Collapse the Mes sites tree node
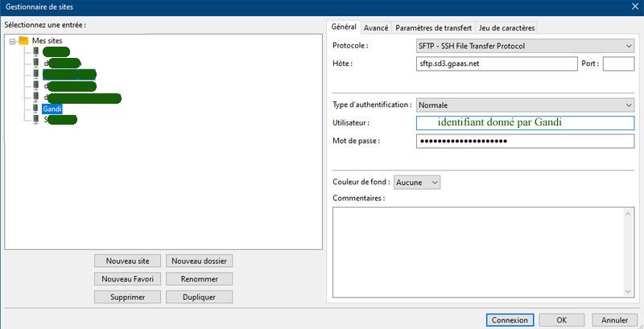The image size is (644, 329). coord(12,40)
